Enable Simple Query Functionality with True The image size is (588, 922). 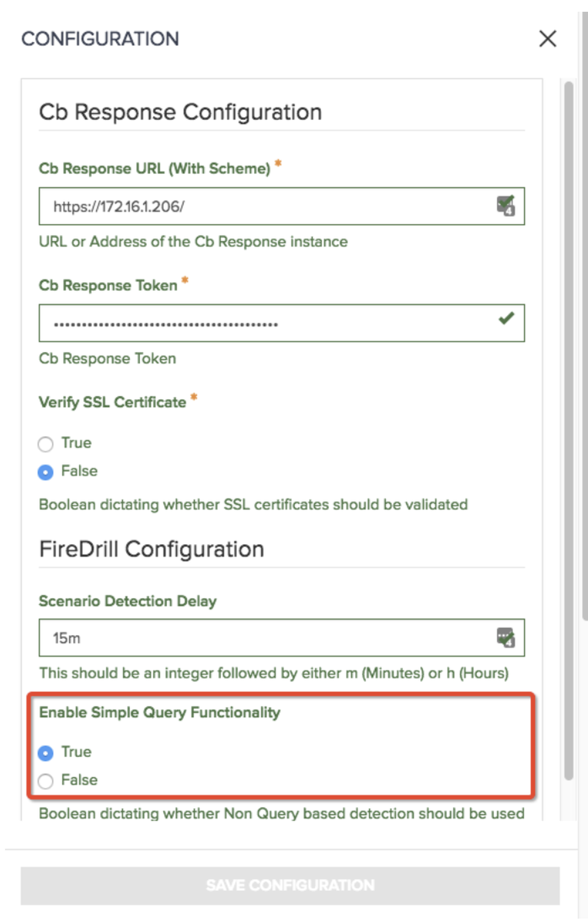[46, 753]
